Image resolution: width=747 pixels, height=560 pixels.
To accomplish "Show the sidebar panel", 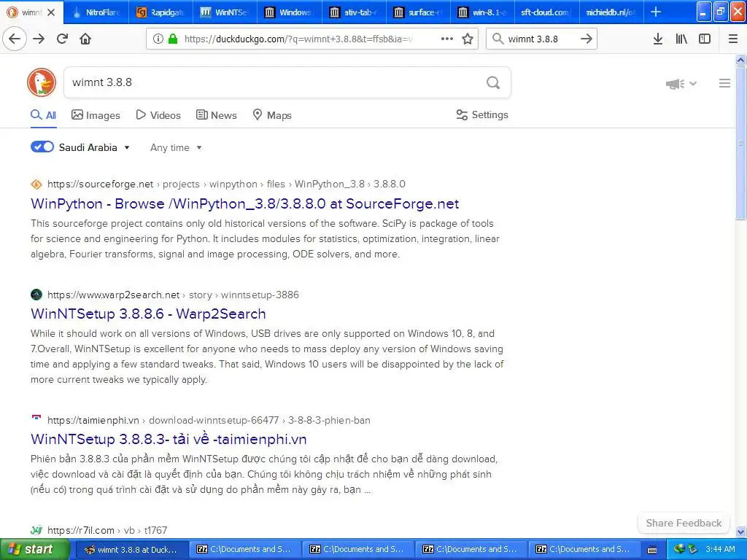I will [705, 39].
